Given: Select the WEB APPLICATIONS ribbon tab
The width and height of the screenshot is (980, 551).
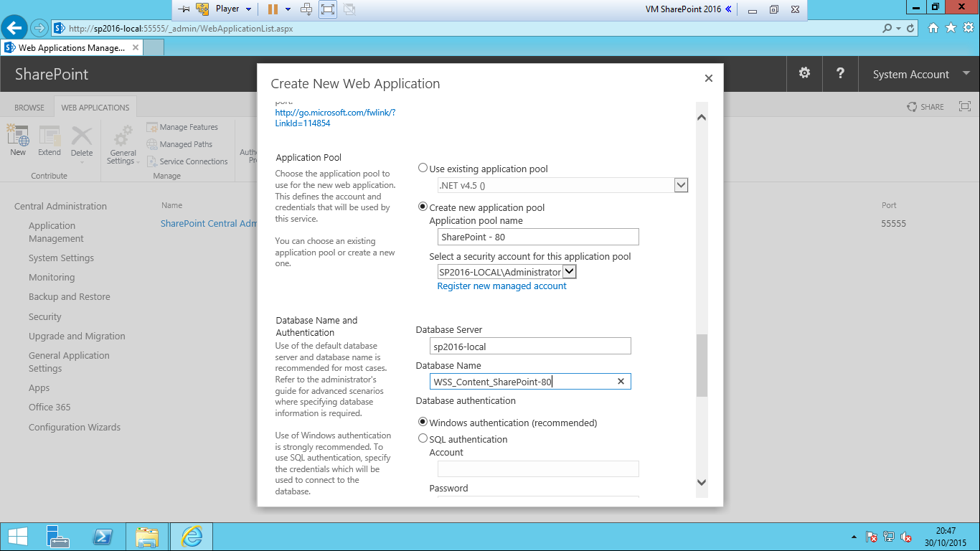Looking at the screenshot, I should pyautogui.click(x=95, y=108).
